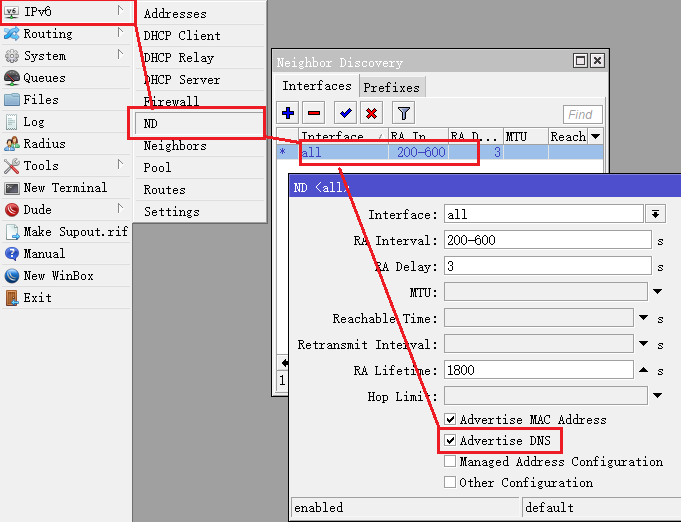Tick the Other Configuration checkbox
Image resolution: width=681 pixels, height=522 pixels.
[451, 483]
